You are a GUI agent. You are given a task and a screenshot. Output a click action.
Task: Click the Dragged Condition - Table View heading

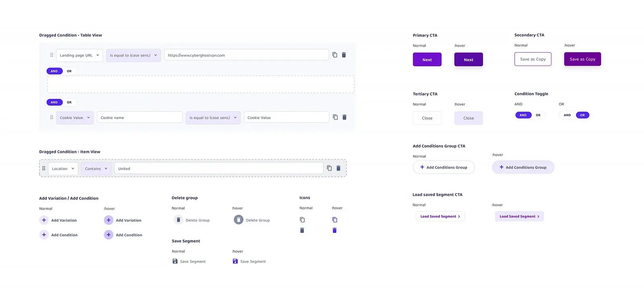[70, 35]
